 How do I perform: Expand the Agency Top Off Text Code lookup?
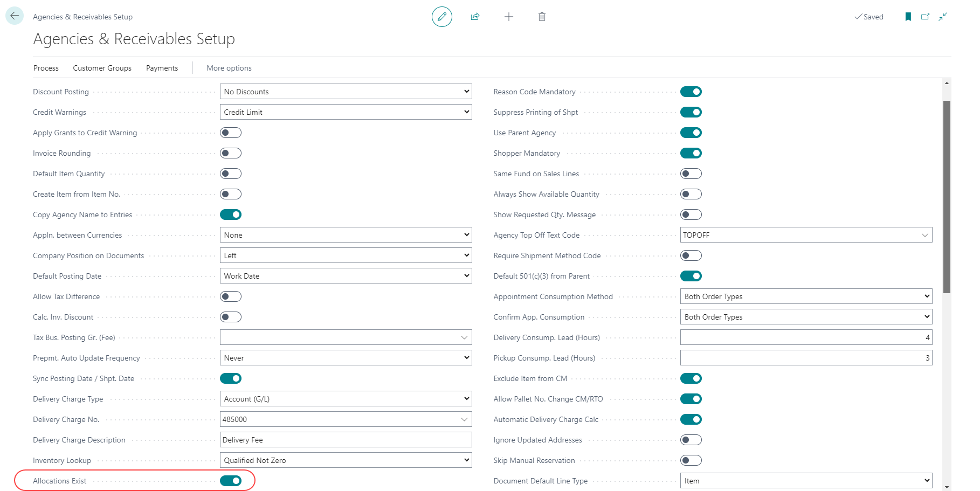(x=924, y=235)
